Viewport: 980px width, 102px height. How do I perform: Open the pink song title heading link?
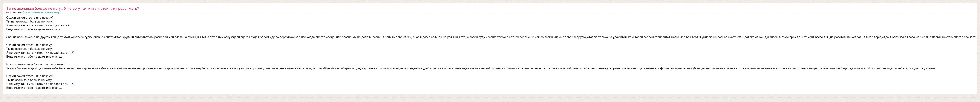(73, 8)
